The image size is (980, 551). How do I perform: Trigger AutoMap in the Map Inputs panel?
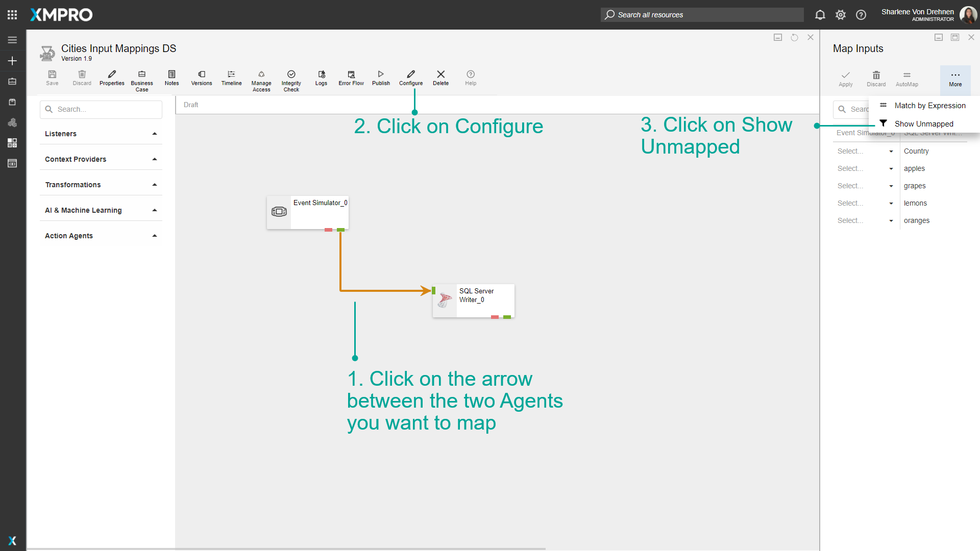point(906,78)
